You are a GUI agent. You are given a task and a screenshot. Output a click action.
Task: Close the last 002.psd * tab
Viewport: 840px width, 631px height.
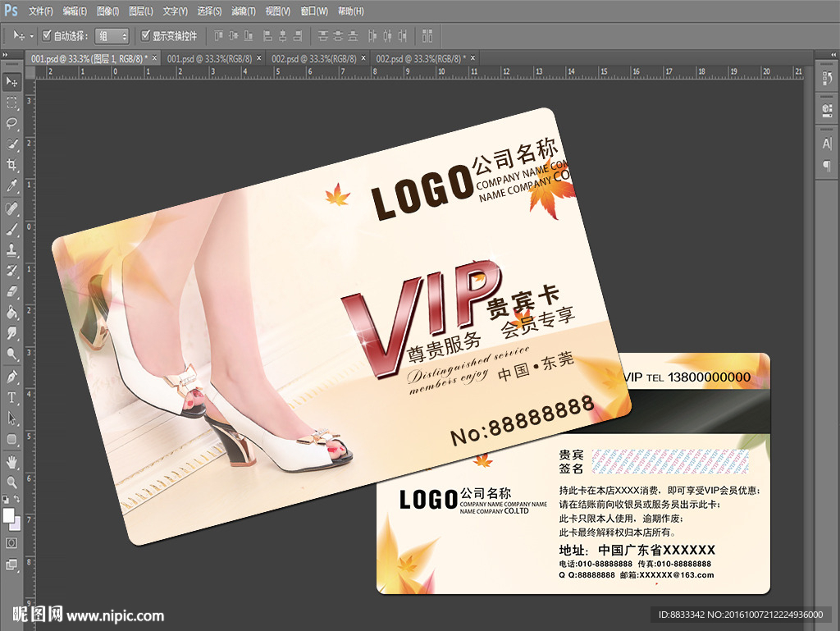tap(473, 57)
